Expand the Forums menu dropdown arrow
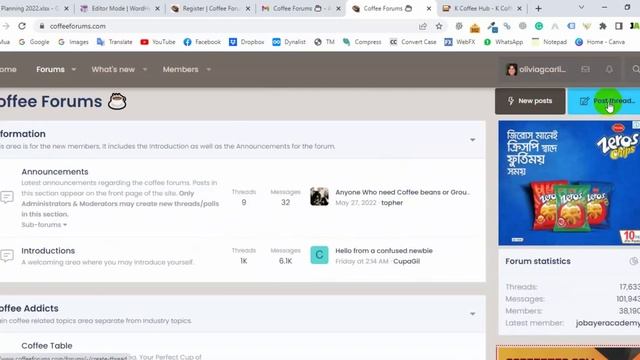This screenshot has height=360, width=640. coord(74,70)
